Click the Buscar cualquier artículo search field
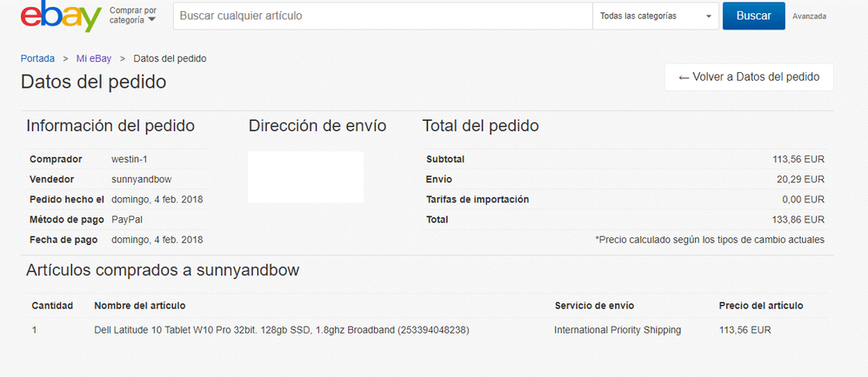Image resolution: width=868 pixels, height=377 pixels. [x=383, y=16]
